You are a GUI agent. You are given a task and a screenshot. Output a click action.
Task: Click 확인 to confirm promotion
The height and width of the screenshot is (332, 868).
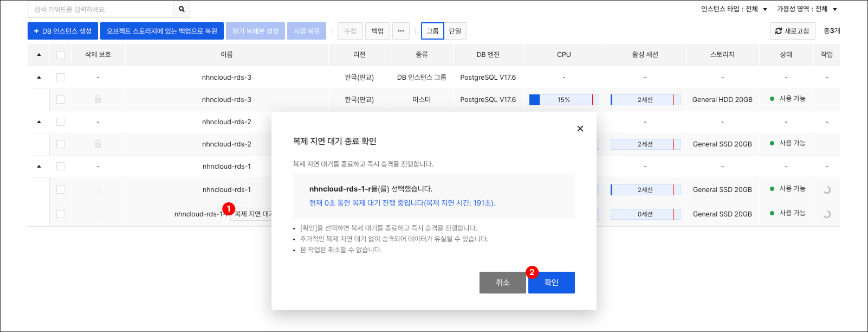pos(552,283)
